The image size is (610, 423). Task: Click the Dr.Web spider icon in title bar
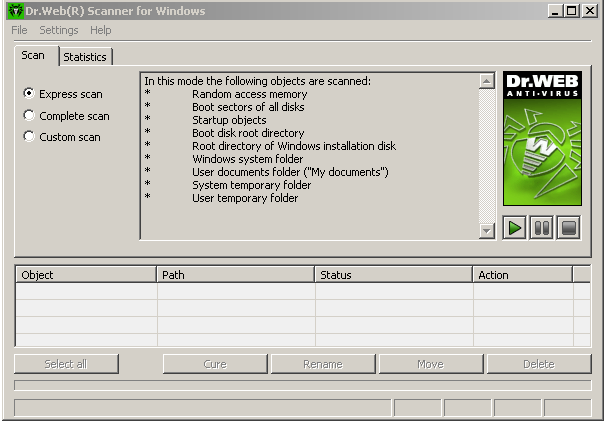click(16, 11)
